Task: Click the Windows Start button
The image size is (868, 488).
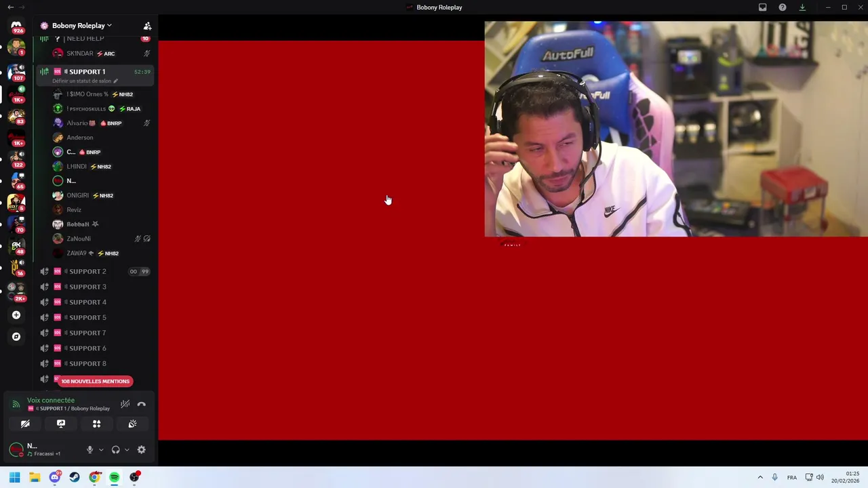Action: pos(14,477)
